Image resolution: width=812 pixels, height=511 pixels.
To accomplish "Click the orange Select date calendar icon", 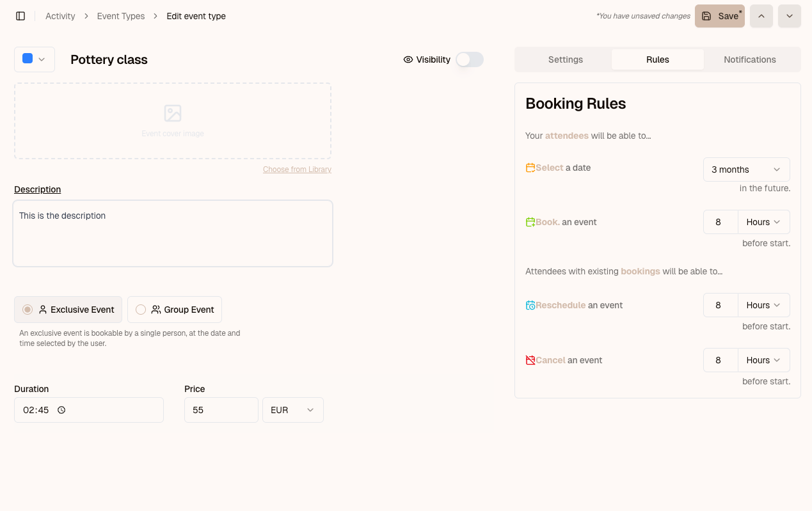I will click(529, 167).
